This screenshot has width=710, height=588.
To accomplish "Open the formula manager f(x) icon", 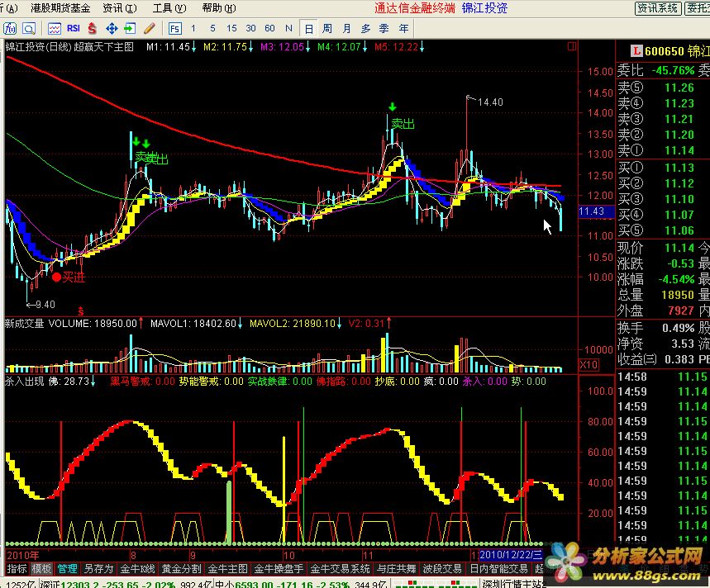I will (x=10, y=29).
